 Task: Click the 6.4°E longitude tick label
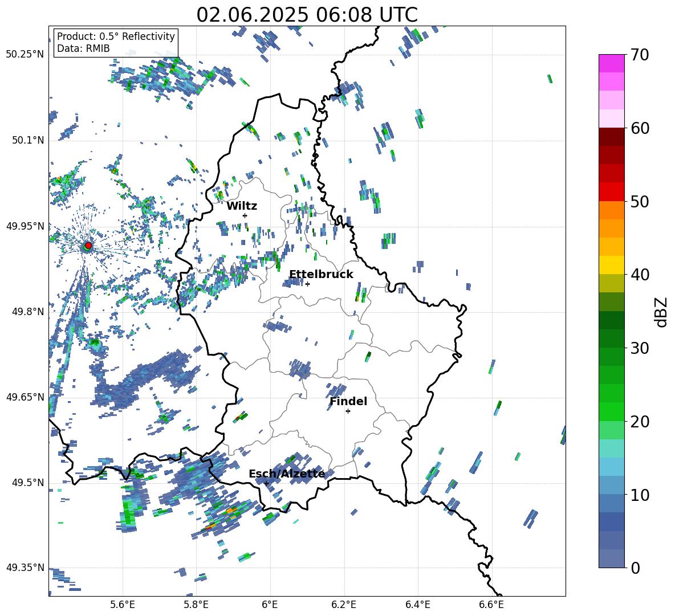[x=418, y=605]
